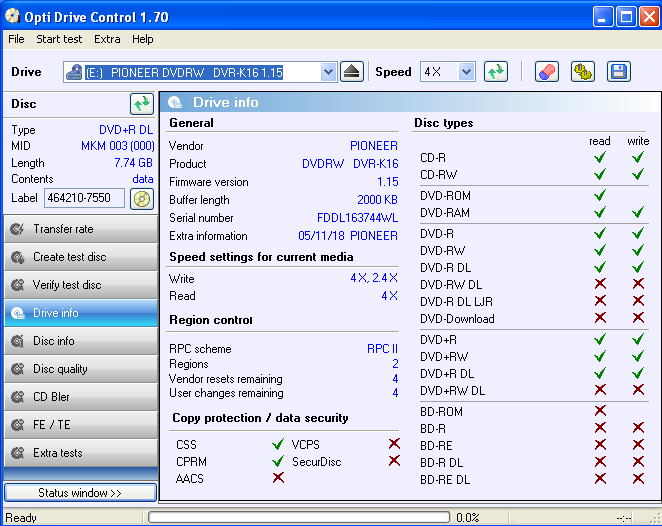Click the DVD-ROM read checkmark
The image size is (662, 526).
[600, 195]
